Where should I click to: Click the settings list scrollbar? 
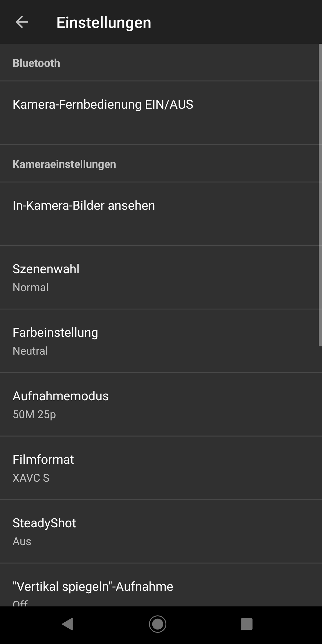pos(320,195)
